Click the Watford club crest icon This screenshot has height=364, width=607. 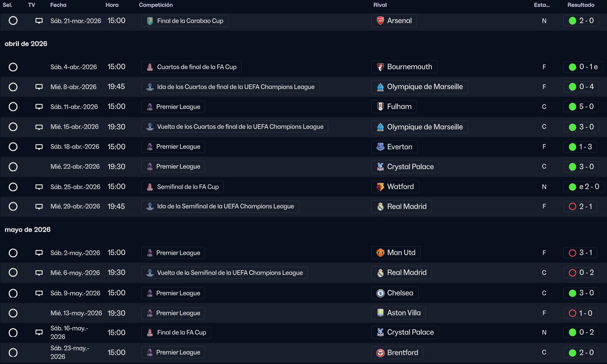[380, 187]
